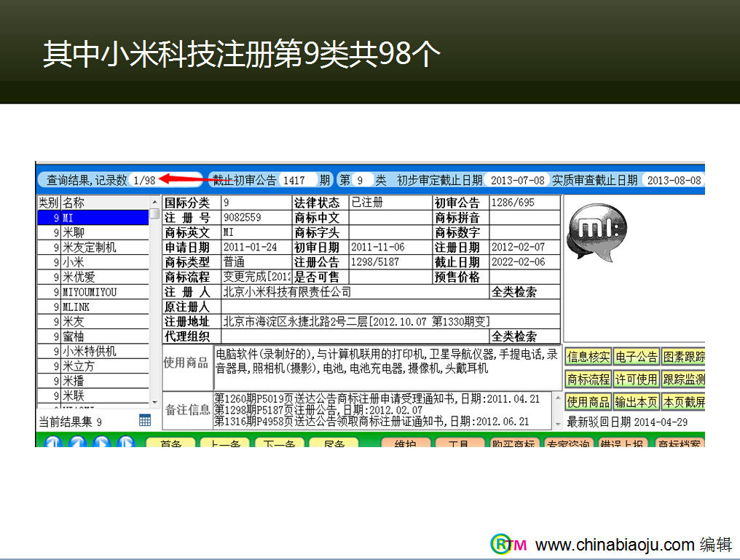The width and height of the screenshot is (740, 560).
Task: Select the 米友定制机 row
Action: point(93,247)
